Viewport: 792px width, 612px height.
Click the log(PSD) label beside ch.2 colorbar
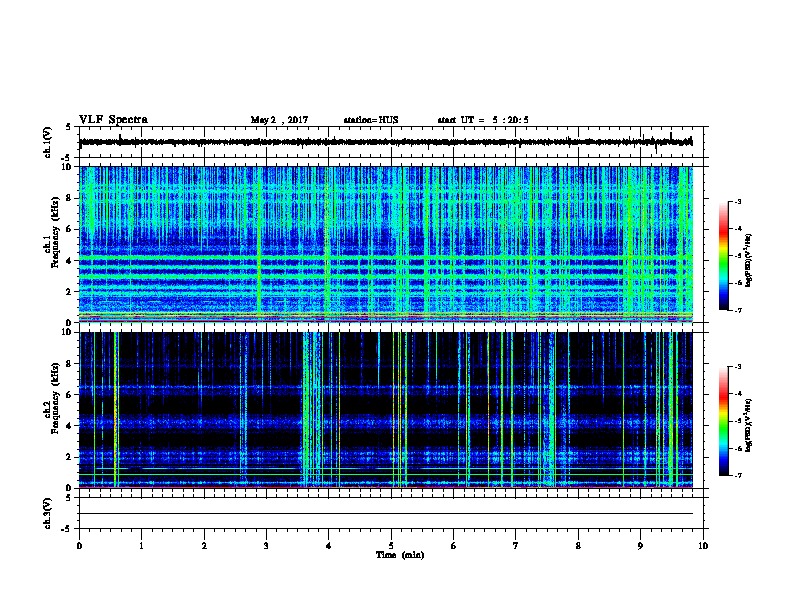pos(749,426)
